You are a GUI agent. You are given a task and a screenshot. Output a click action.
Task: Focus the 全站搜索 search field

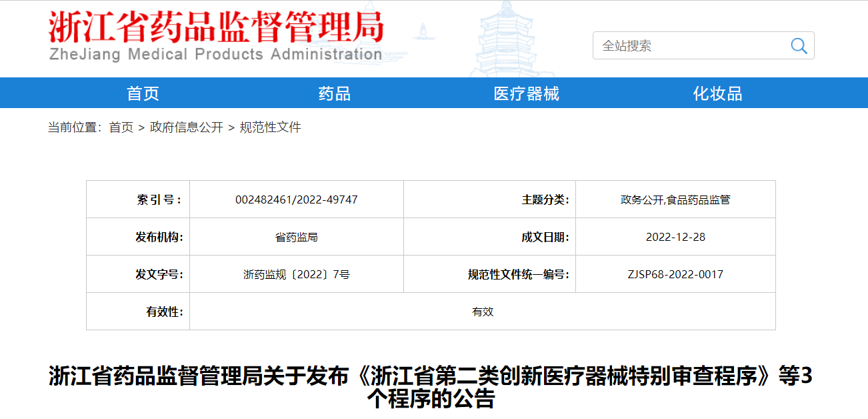point(690,45)
